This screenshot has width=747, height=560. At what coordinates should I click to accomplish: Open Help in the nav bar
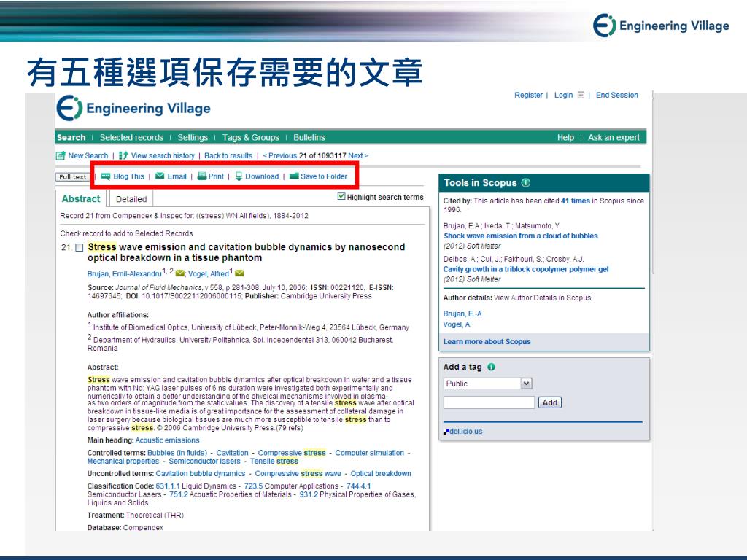pyautogui.click(x=565, y=137)
